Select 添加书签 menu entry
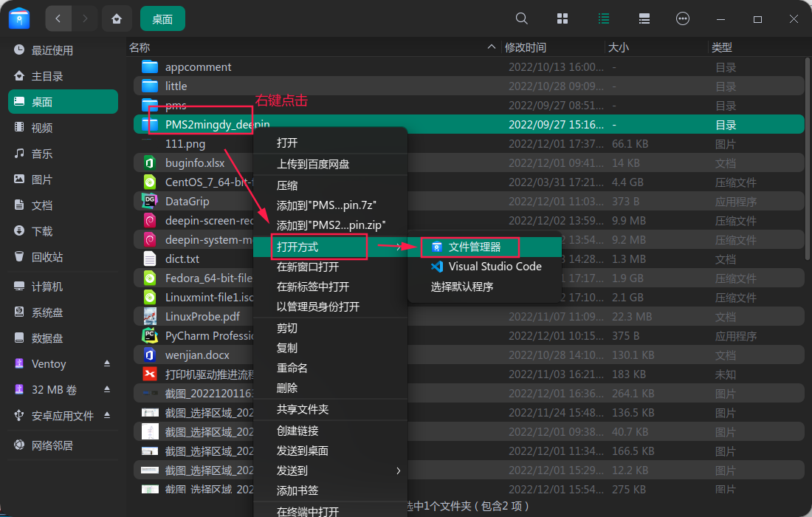812x517 pixels. tap(330, 490)
